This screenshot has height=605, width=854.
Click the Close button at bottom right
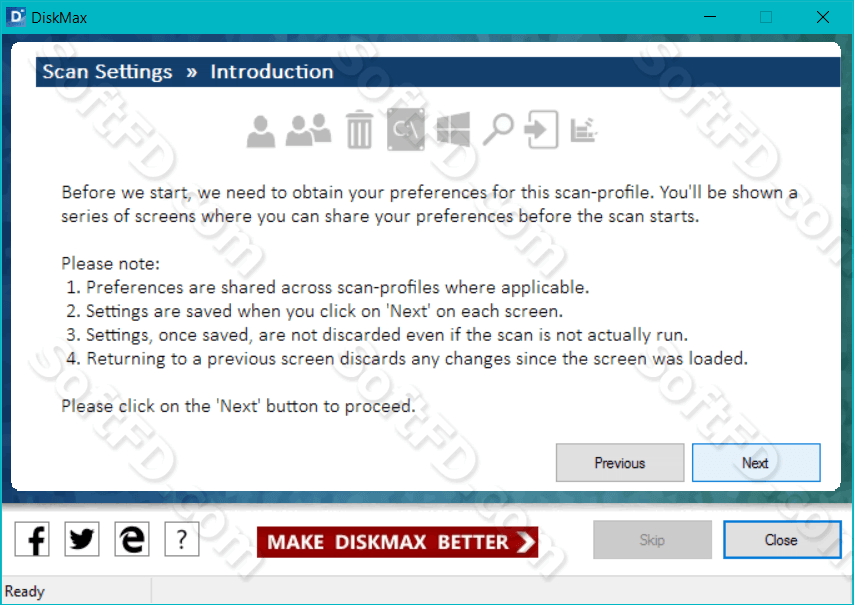[x=782, y=540]
